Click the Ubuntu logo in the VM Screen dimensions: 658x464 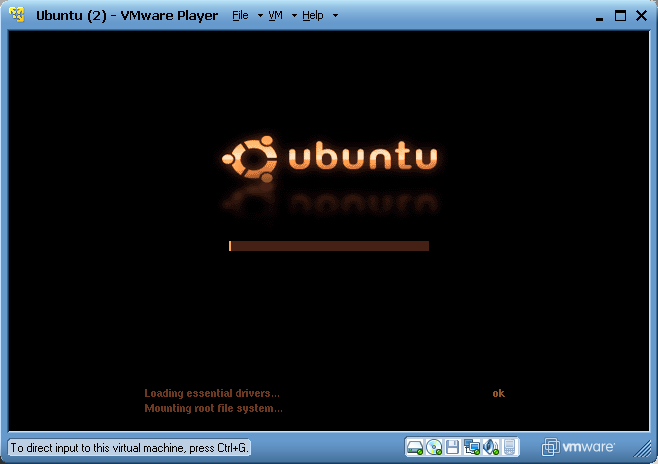pos(329,158)
